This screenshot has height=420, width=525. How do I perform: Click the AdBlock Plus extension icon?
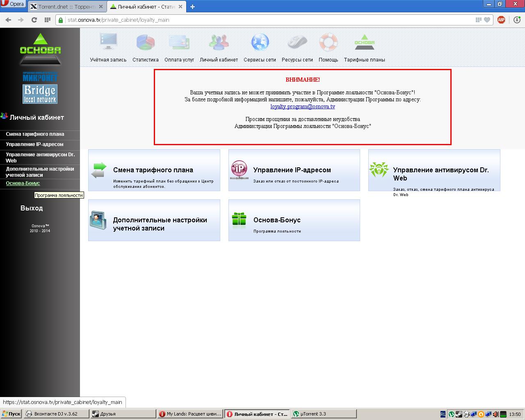[x=501, y=20]
